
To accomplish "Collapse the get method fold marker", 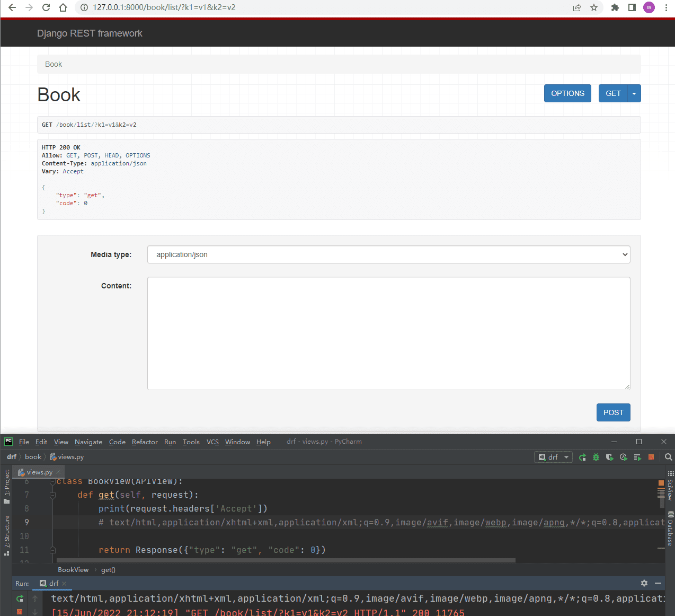I will click(x=52, y=495).
